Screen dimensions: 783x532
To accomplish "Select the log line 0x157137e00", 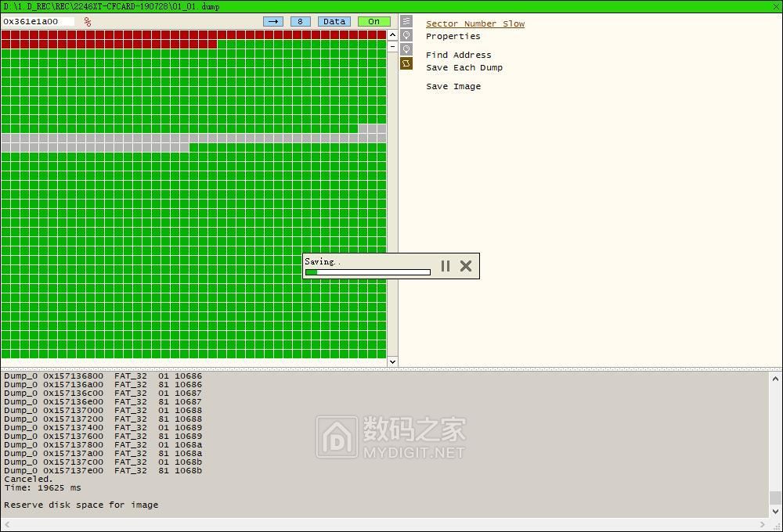I will [x=103, y=470].
